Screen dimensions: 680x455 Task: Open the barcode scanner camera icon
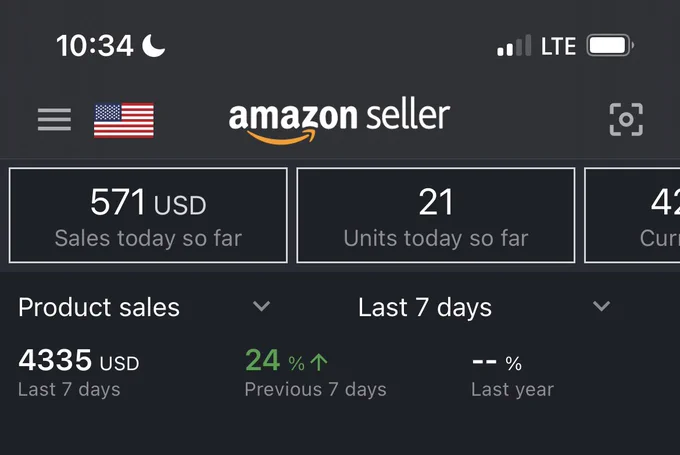coord(626,119)
